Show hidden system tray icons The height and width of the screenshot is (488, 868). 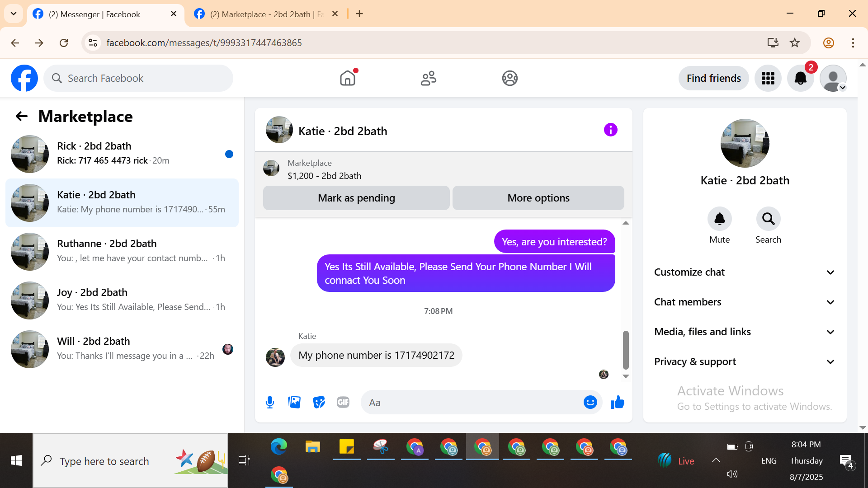tap(716, 460)
